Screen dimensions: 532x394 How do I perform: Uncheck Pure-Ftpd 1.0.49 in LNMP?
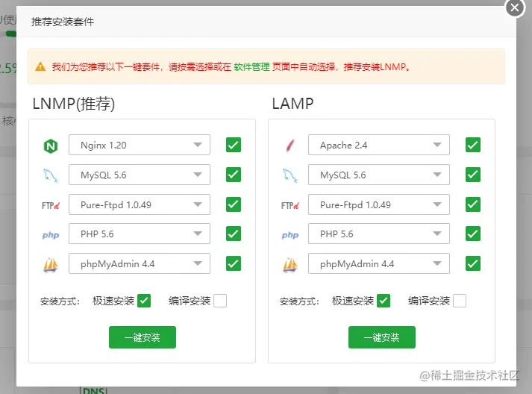point(234,204)
